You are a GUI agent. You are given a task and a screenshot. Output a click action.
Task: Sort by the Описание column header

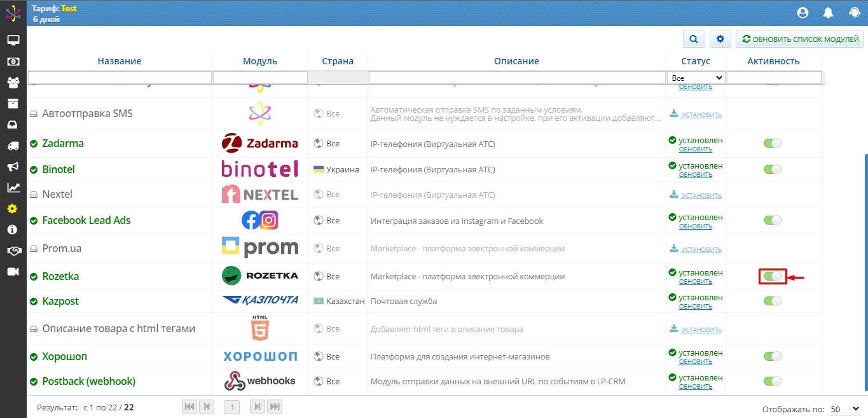click(x=516, y=61)
